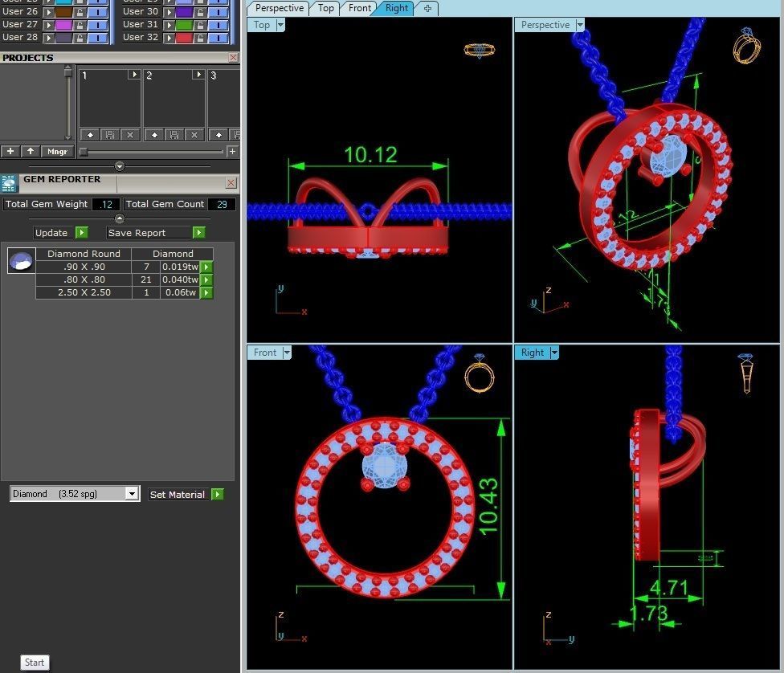Click green arrow next to Update

point(81,233)
